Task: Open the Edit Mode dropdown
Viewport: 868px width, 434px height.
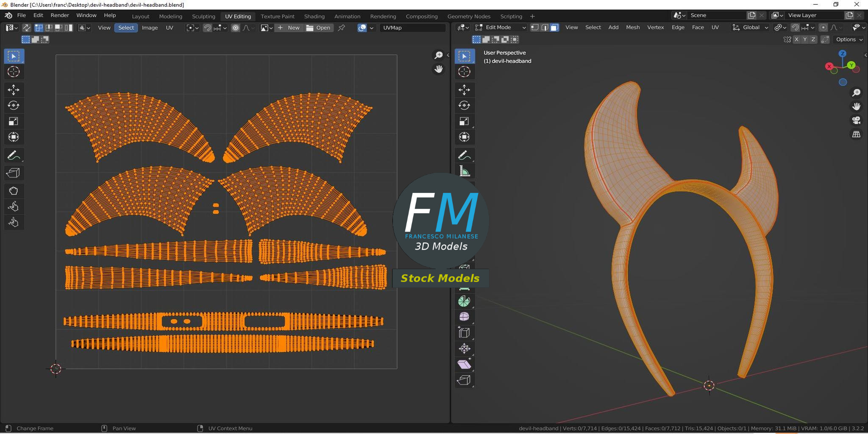Action: [x=501, y=28]
